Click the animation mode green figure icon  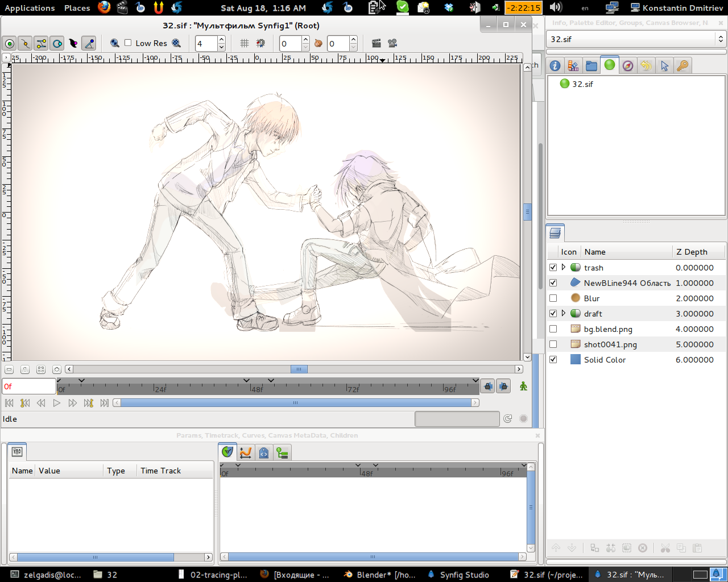(x=523, y=386)
